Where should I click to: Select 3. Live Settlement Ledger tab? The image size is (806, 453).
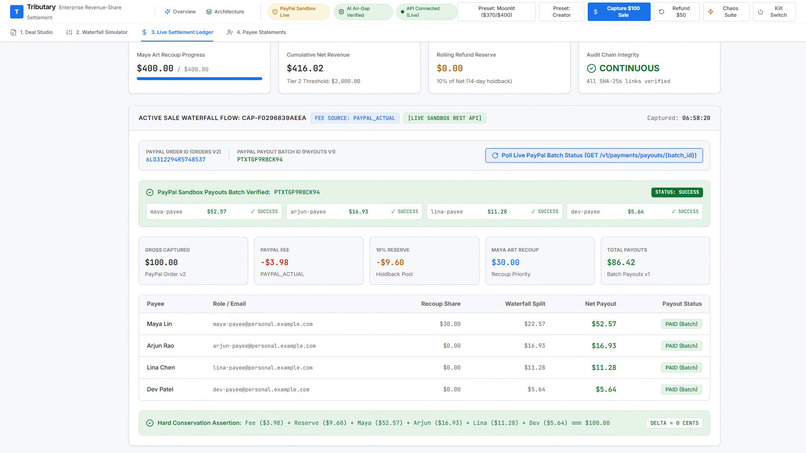tap(177, 32)
